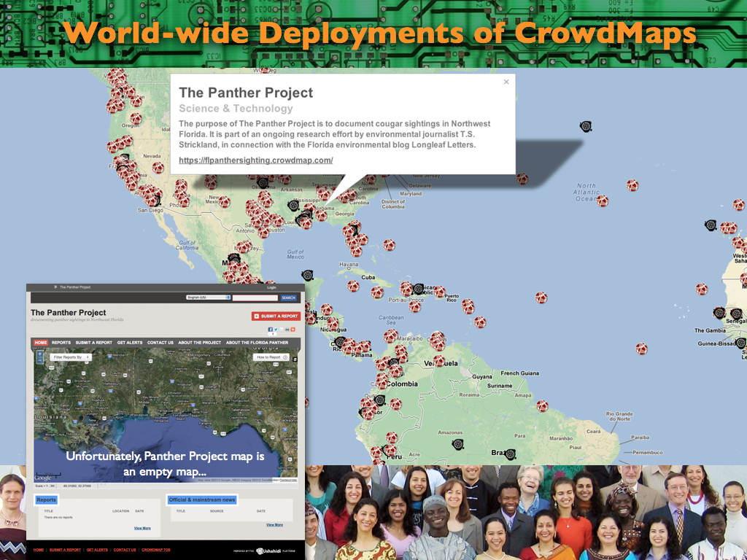
Task: Click the black marker in the North Atlantic
Action: [585, 126]
